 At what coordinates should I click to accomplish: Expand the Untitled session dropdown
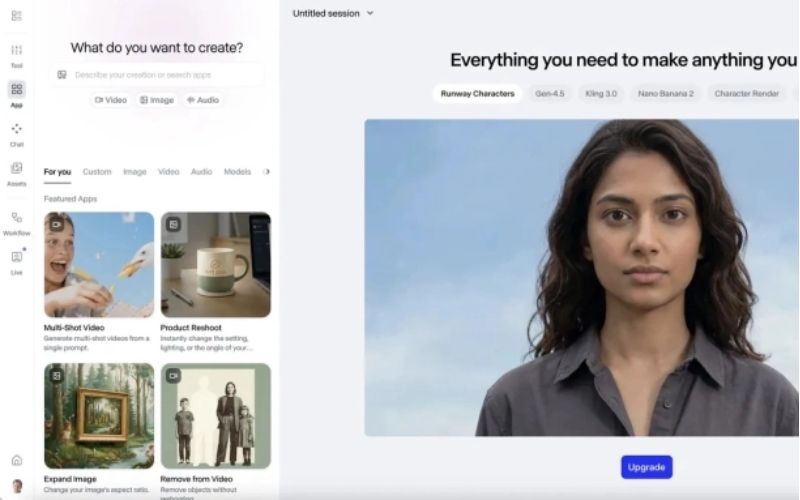tap(333, 13)
